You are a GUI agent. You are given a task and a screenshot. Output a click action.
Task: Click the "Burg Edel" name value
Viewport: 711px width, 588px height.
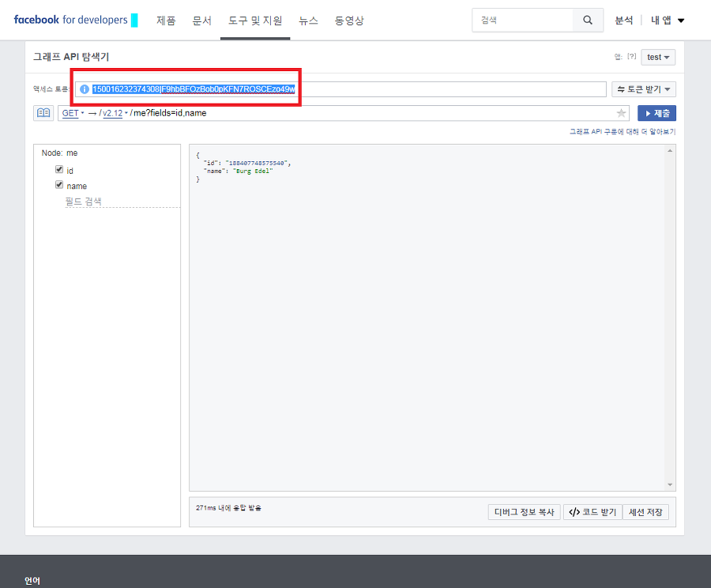click(x=253, y=171)
